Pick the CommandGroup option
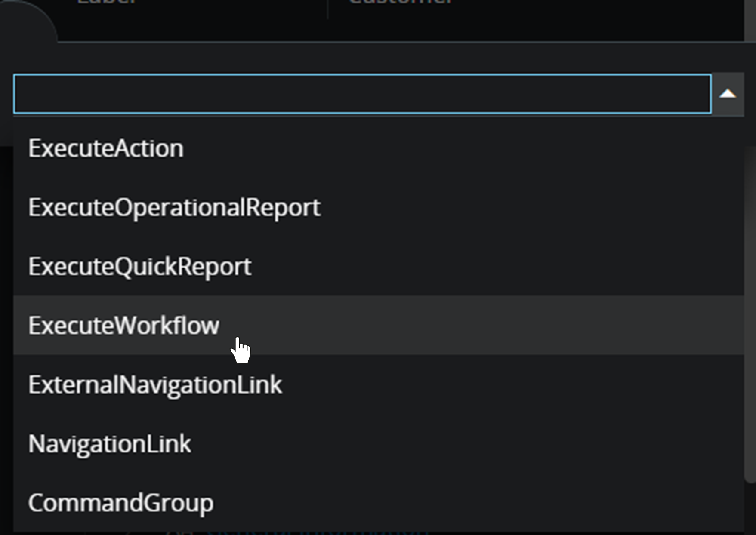The image size is (756, 535). (x=121, y=502)
